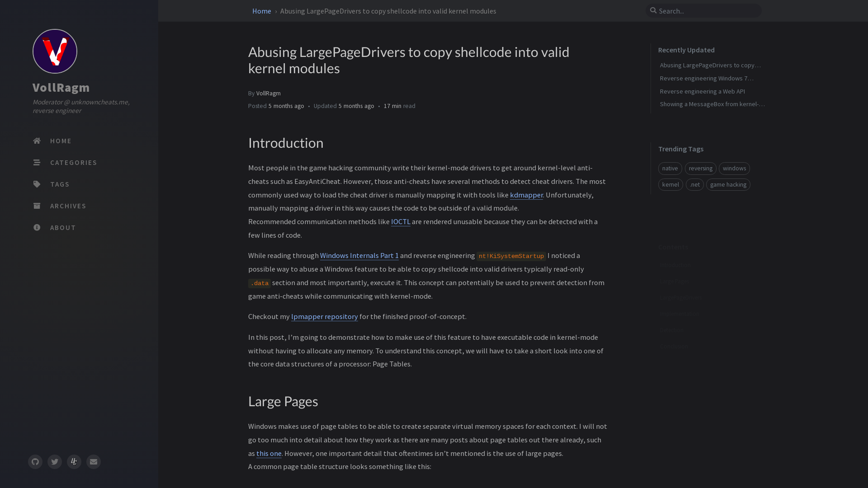Select the 'kernel' trending tag

(x=670, y=184)
